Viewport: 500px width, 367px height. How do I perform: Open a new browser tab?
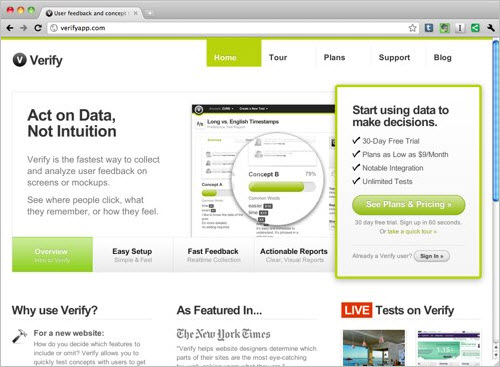click(x=150, y=13)
